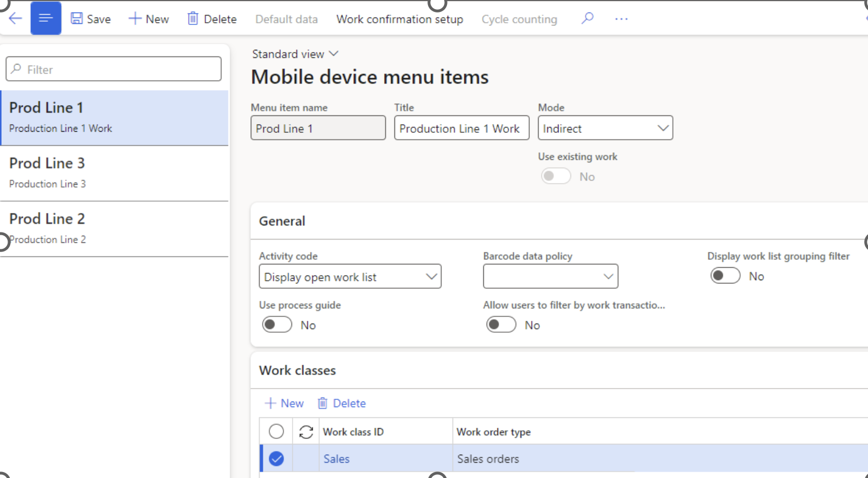Enable Display work list grouping filter

725,276
